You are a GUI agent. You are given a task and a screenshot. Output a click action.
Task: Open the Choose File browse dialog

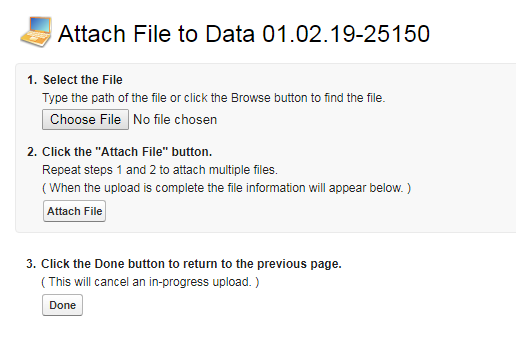click(85, 119)
